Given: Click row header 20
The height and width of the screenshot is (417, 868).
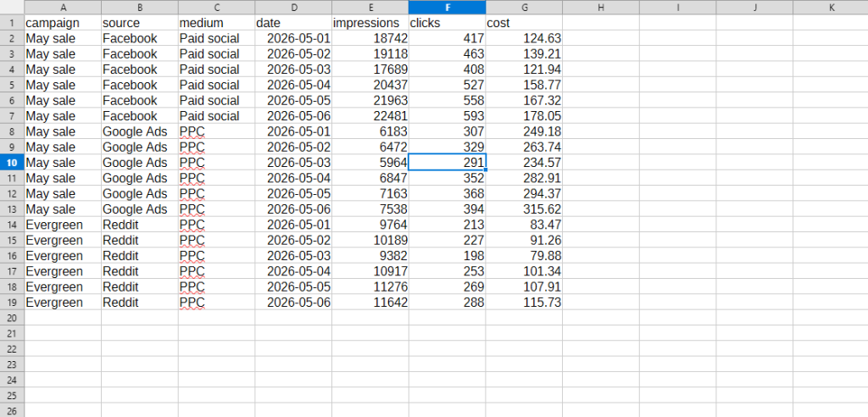Looking at the screenshot, I should click(12, 318).
